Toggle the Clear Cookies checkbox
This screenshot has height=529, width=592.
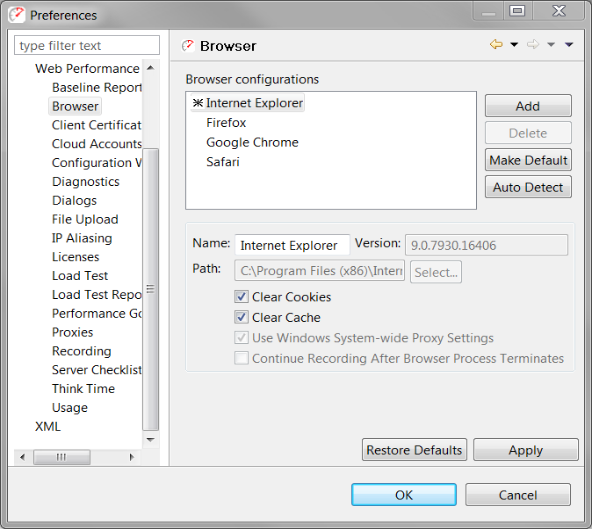(x=241, y=297)
